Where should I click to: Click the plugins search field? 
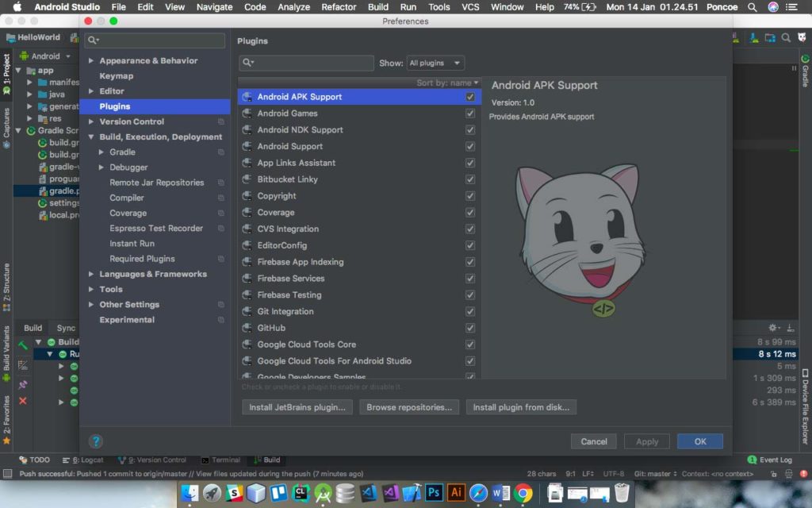[x=307, y=63]
